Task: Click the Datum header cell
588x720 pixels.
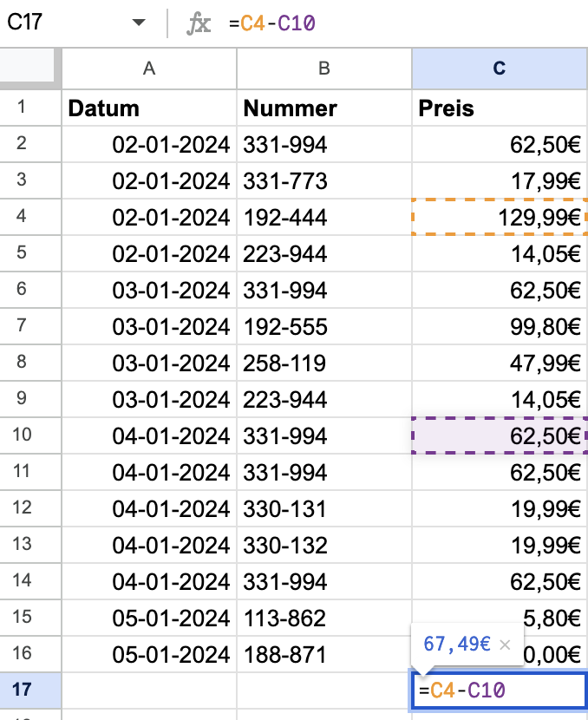Action: (x=149, y=108)
